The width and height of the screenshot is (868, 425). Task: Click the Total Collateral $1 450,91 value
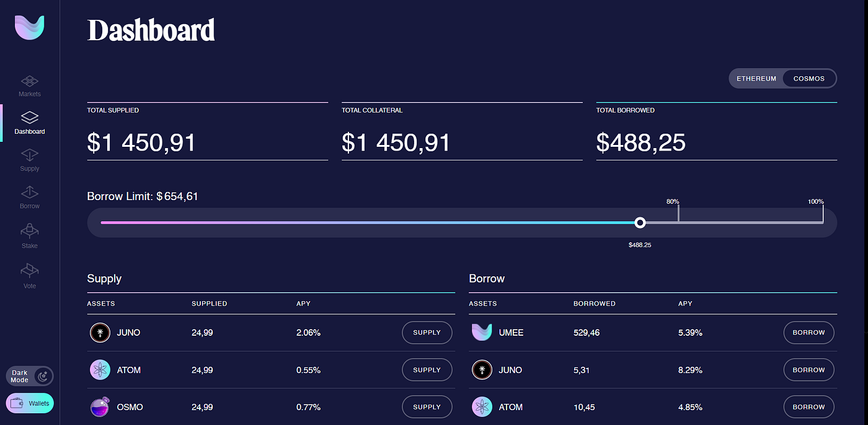396,143
